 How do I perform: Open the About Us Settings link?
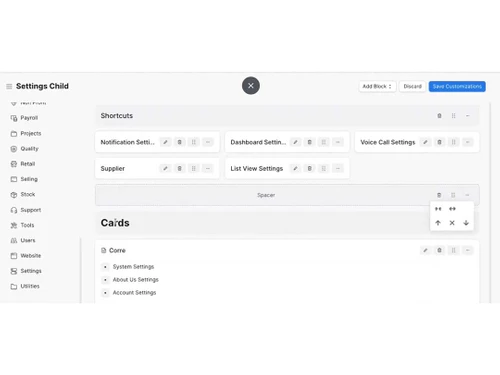click(136, 280)
